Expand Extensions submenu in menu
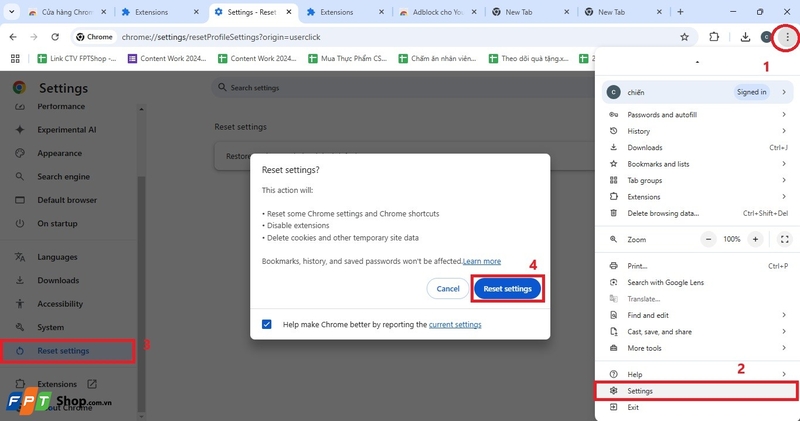800x421 pixels. pyautogui.click(x=697, y=196)
